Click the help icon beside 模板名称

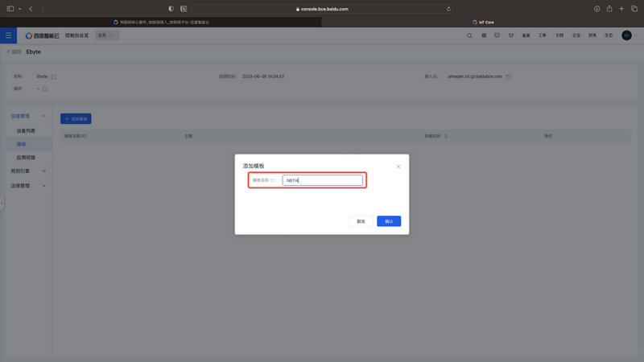coord(273,180)
